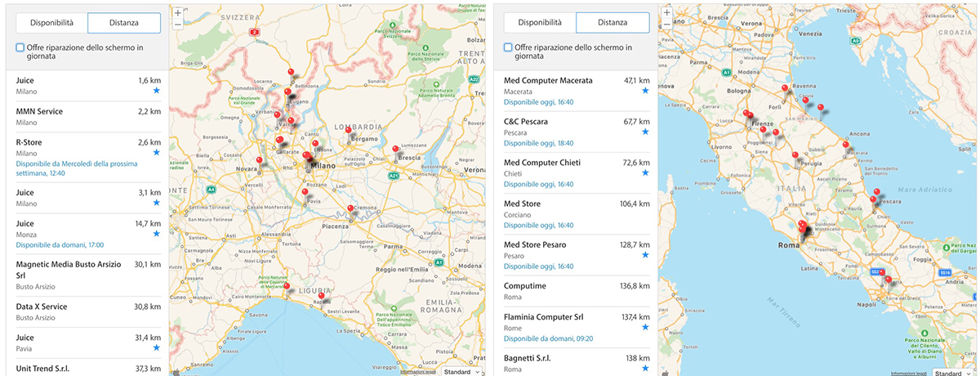Select the MMN Service result

pyautogui.click(x=88, y=117)
